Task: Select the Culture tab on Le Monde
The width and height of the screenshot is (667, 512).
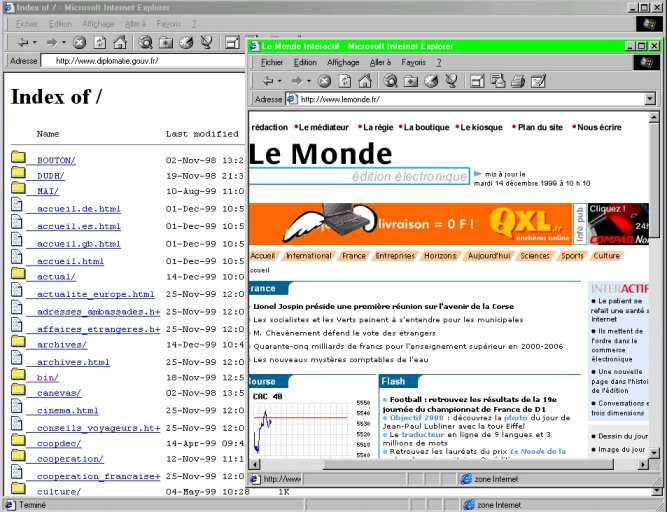Action: (606, 256)
